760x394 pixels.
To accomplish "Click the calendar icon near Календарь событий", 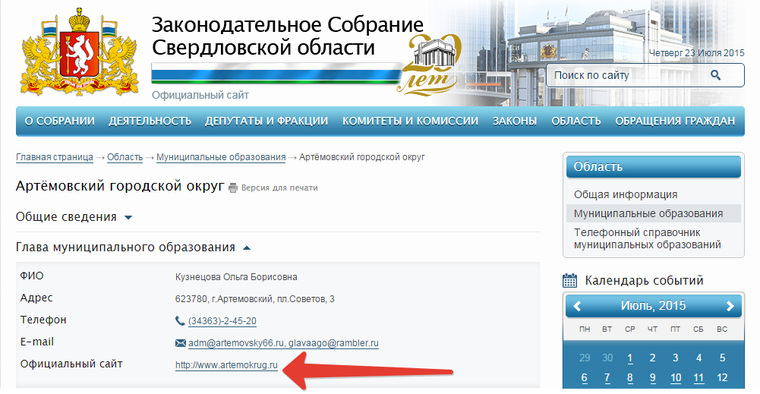I will point(570,280).
